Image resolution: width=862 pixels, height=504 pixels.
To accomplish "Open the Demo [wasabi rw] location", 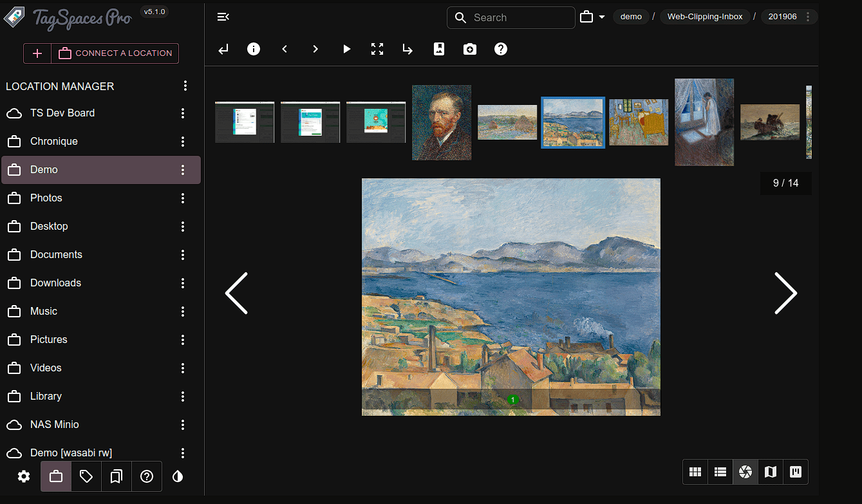I will pyautogui.click(x=101, y=453).
